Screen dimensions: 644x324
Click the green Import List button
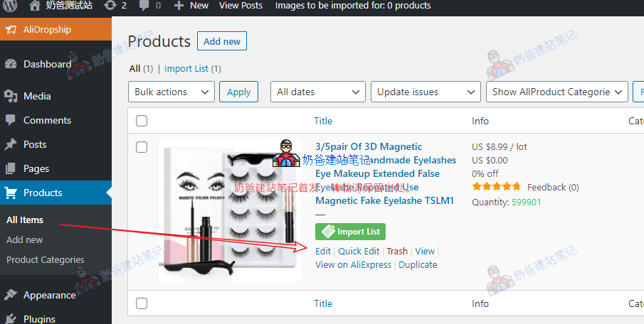click(x=350, y=231)
